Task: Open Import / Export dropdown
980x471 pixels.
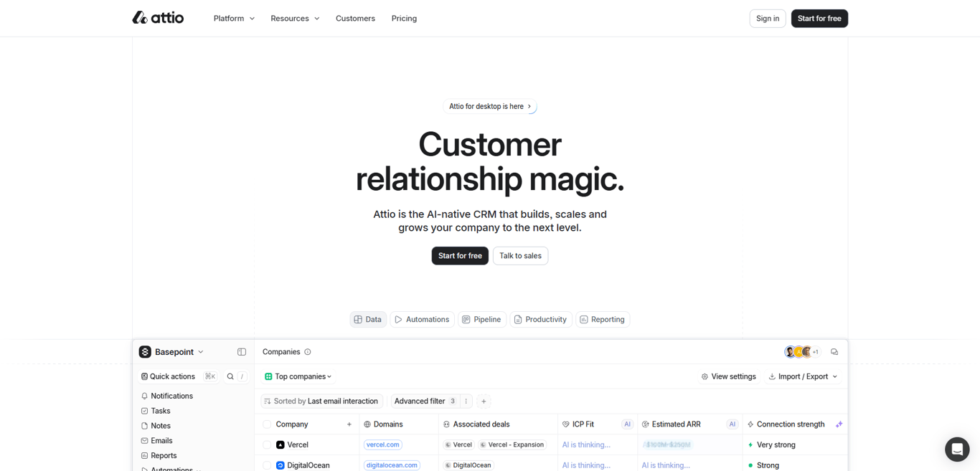Action: pyautogui.click(x=803, y=376)
